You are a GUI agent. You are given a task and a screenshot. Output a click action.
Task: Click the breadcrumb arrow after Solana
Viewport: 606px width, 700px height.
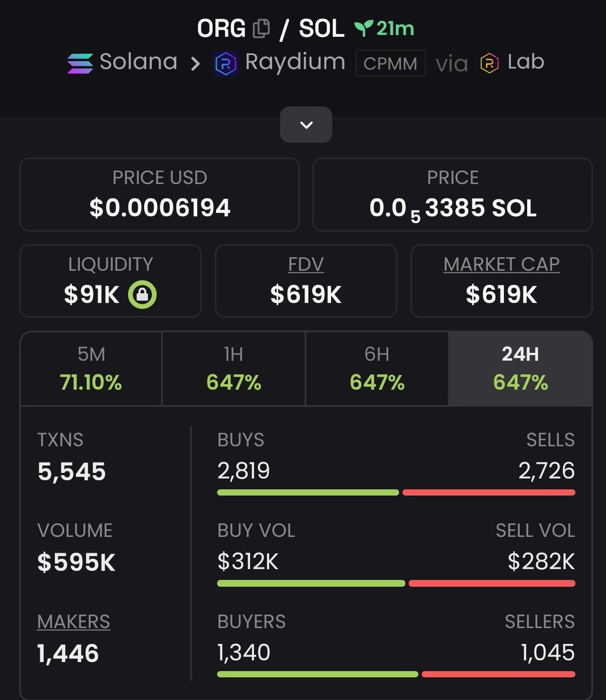click(195, 63)
